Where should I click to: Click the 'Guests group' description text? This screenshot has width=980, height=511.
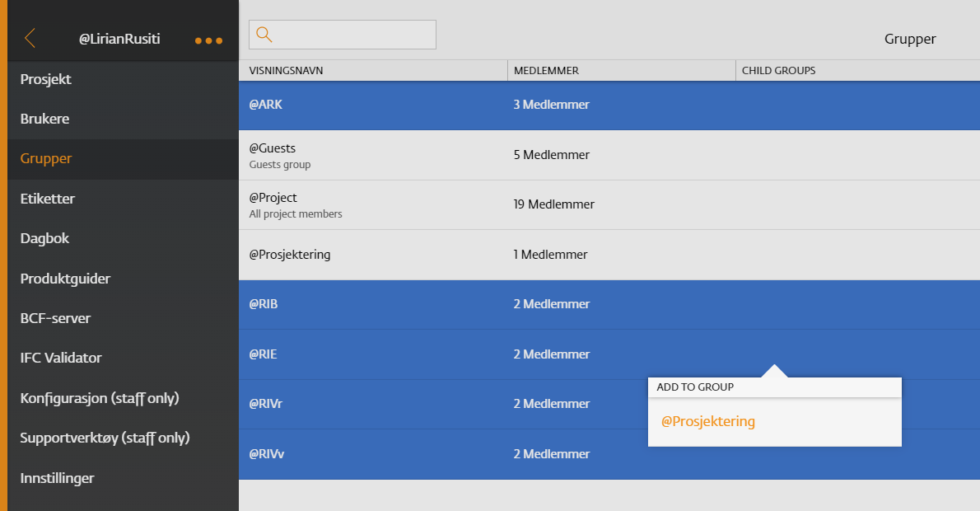click(280, 165)
